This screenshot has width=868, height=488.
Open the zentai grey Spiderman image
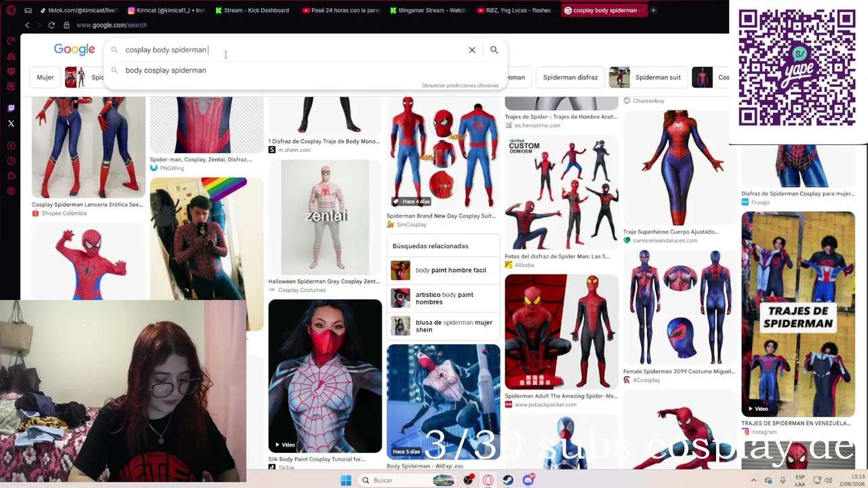[x=325, y=217]
